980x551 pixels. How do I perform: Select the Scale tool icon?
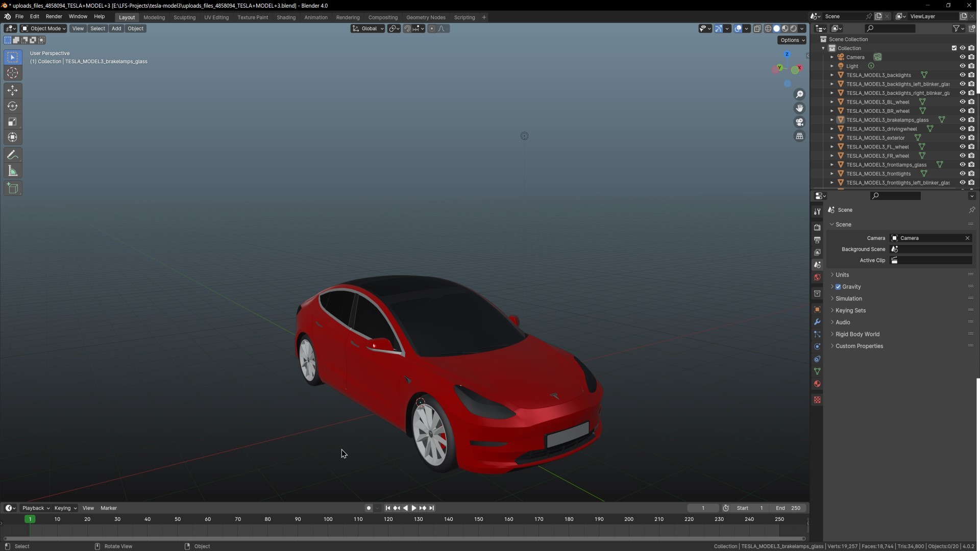click(x=13, y=122)
